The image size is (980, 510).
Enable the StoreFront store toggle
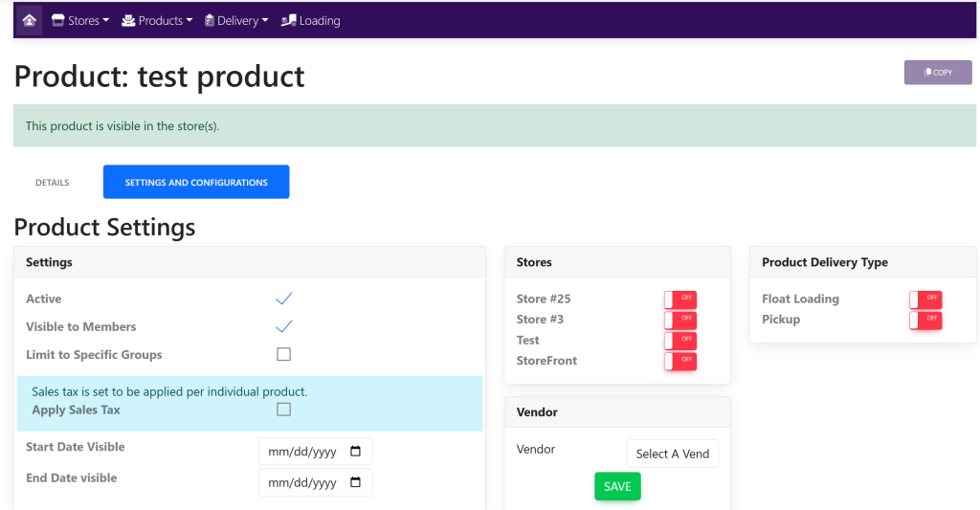(x=679, y=361)
